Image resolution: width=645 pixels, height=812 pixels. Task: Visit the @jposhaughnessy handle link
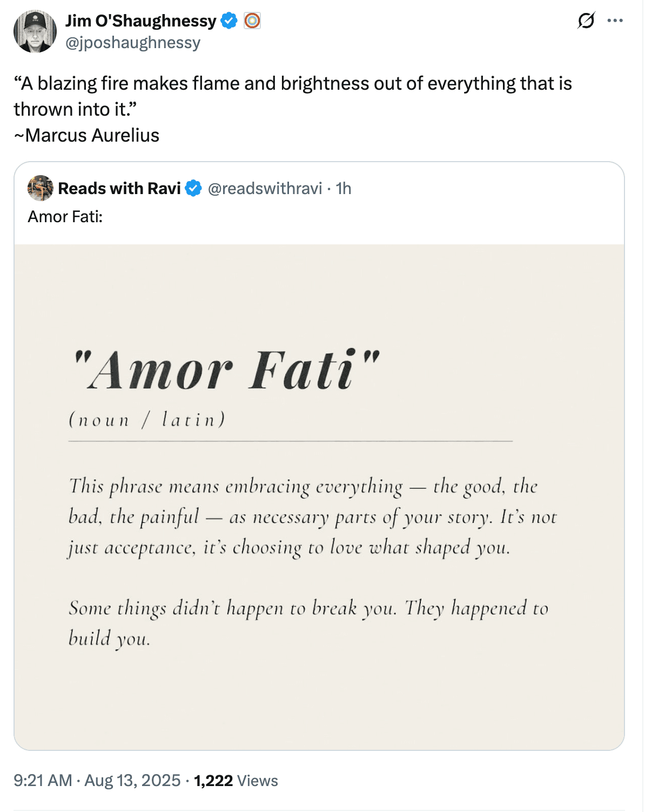133,43
